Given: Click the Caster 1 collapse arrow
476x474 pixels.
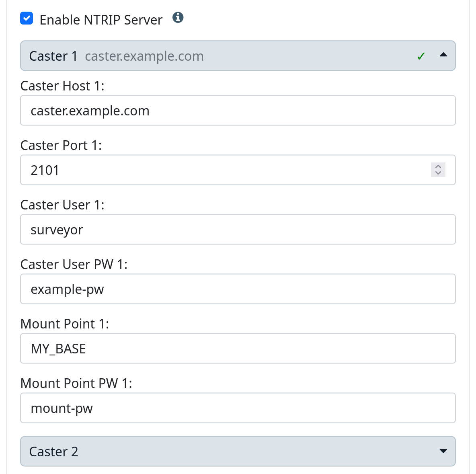Looking at the screenshot, I should pos(443,55).
